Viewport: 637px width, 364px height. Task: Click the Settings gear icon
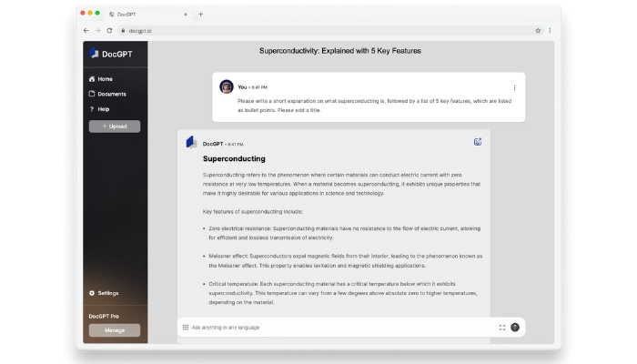[x=92, y=293]
